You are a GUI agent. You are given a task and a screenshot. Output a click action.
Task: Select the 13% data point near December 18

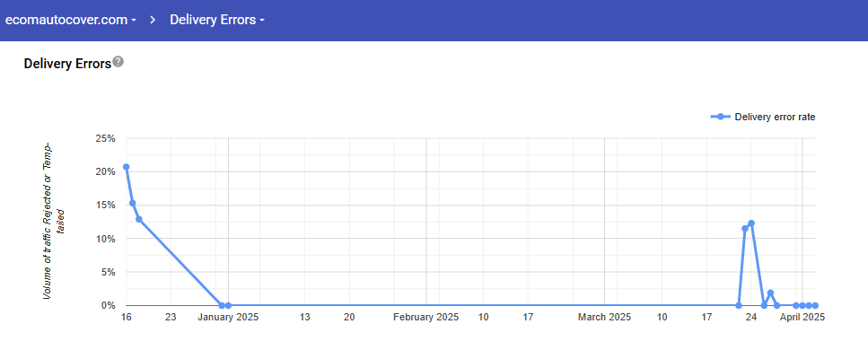[139, 219]
